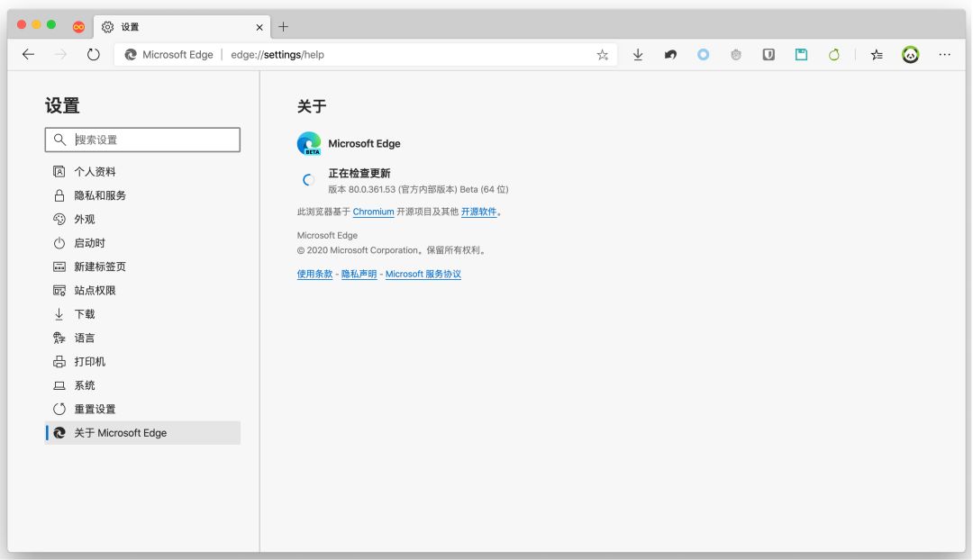Open the three-dot settings and more menu

point(944,55)
